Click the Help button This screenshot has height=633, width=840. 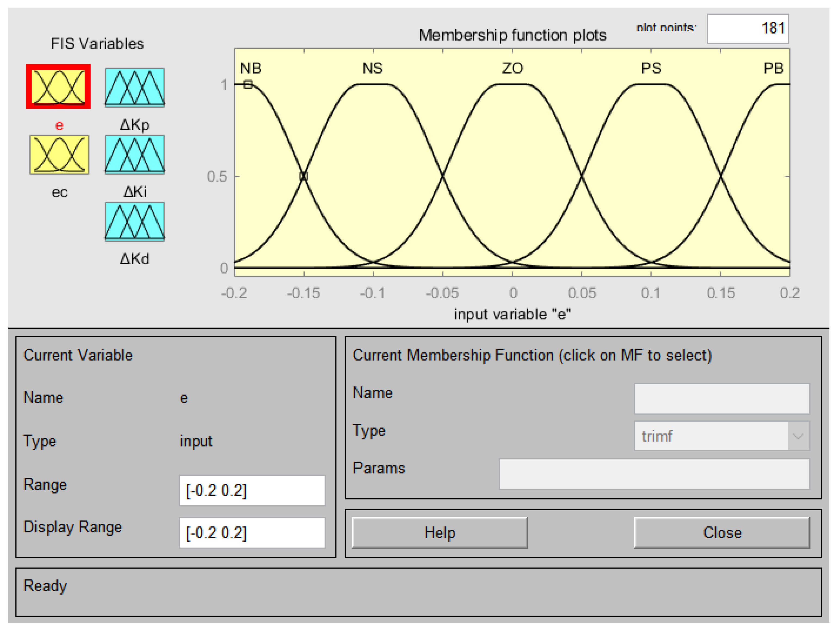439,532
